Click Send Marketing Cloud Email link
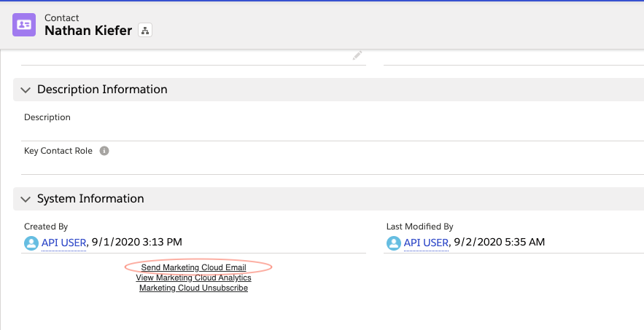Viewport: 644px width, 330px height. [x=193, y=268]
